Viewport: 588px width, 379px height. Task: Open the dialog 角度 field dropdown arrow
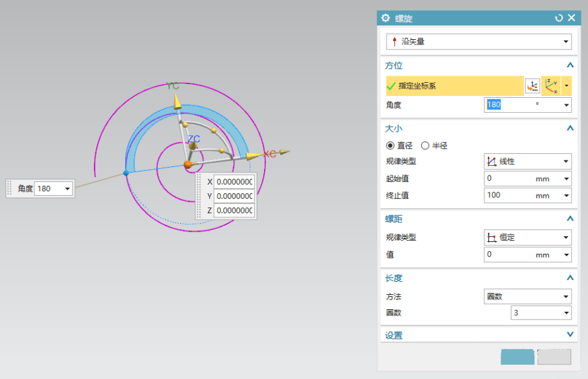pyautogui.click(x=566, y=105)
